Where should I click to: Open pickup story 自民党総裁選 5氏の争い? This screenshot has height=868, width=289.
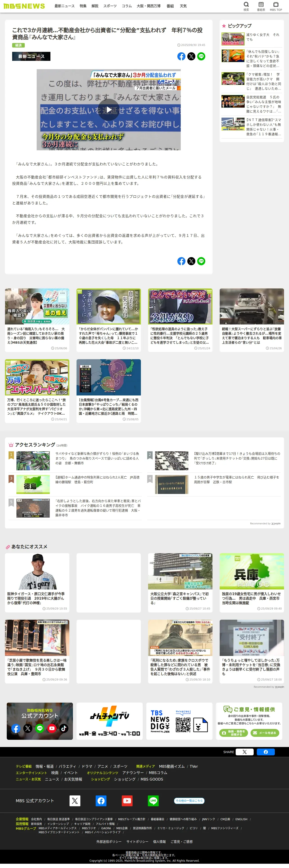point(251,104)
